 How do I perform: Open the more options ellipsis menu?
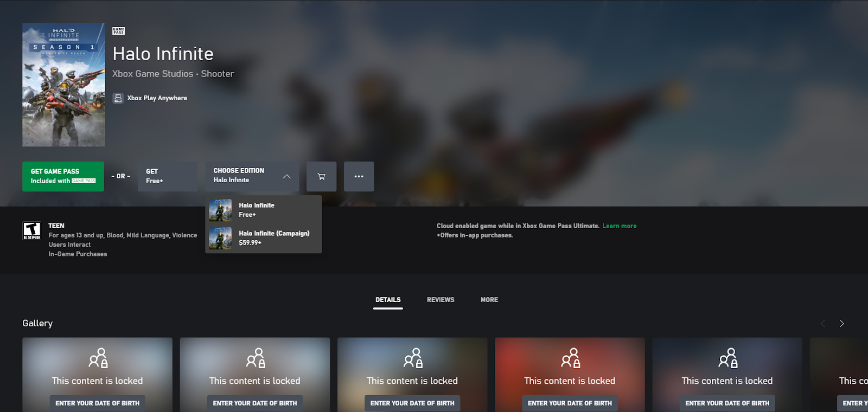[359, 176]
